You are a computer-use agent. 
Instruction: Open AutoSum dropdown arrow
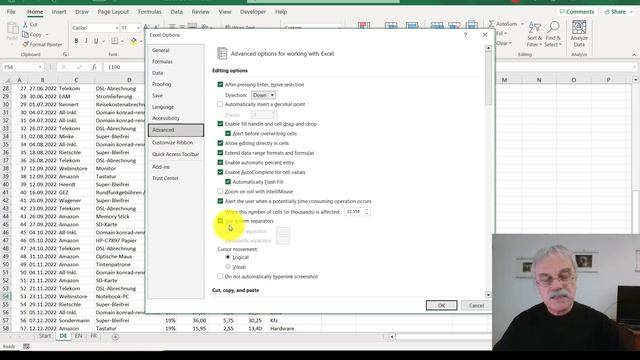coord(522,24)
